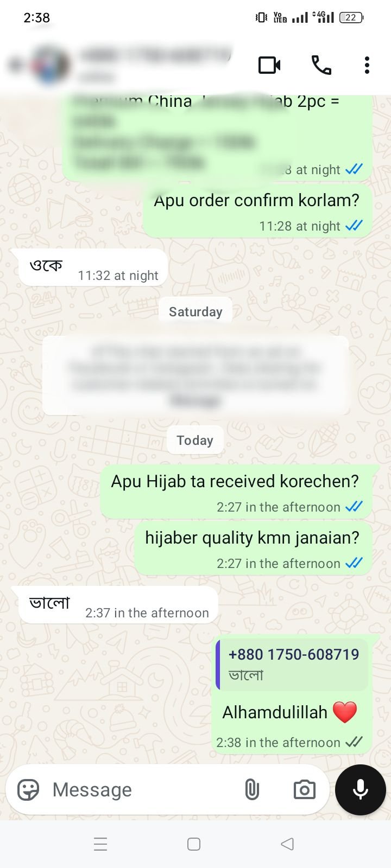This screenshot has height=868, width=391.
Task: Tap the paperclip attach icon
Action: click(x=251, y=790)
